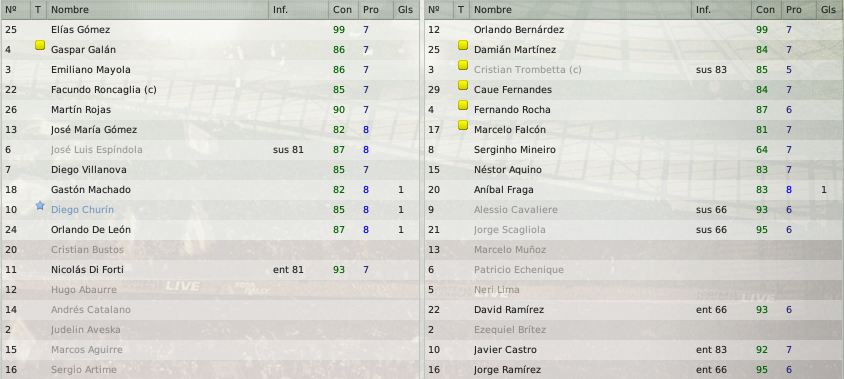
Task: Click Marcelo Falcón's yellow card icon
Action: click(463, 125)
